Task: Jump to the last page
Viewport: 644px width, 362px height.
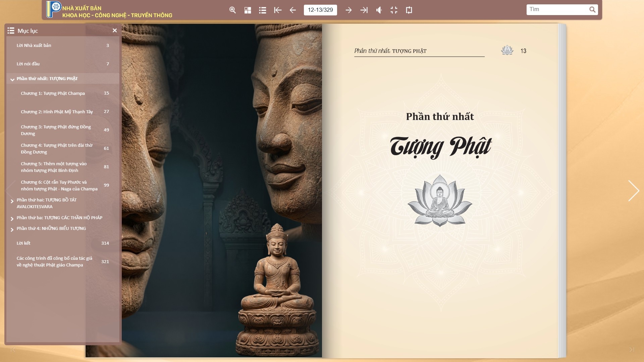Action: [x=364, y=10]
